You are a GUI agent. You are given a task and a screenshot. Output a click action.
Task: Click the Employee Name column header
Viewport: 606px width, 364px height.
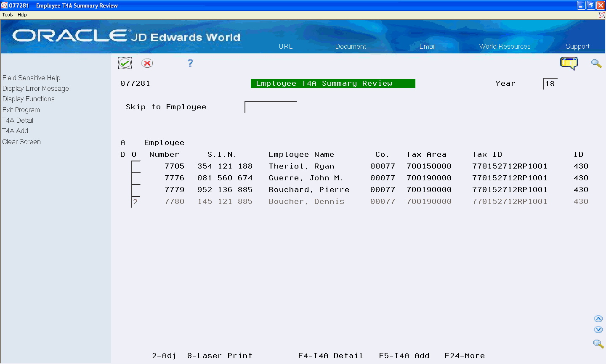[301, 154]
